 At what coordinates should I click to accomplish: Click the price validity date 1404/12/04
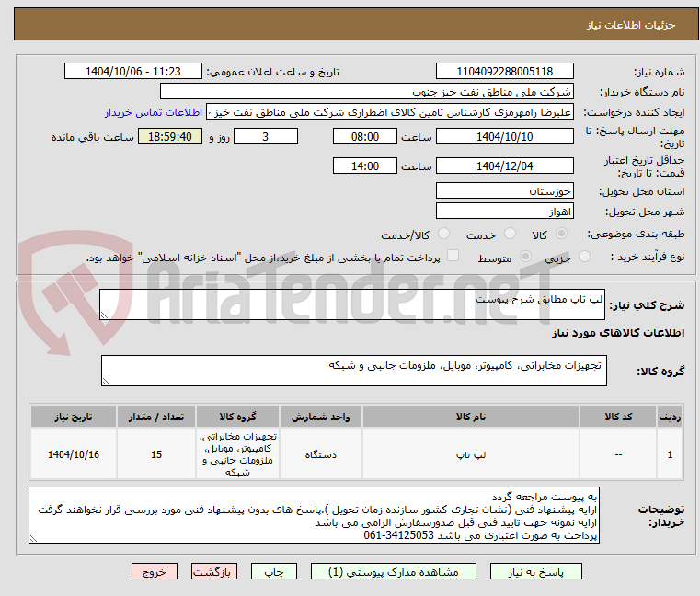tap(504, 166)
